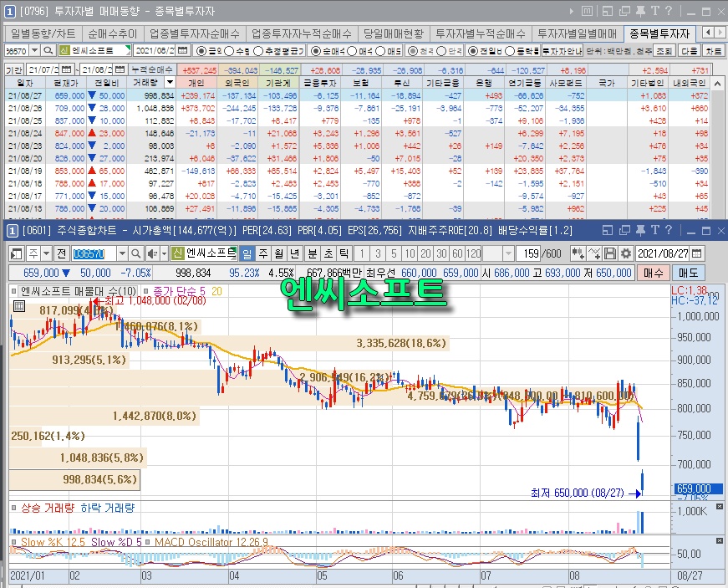
Task: Open 투자자별누적순매수 tab
Action: coord(481,33)
